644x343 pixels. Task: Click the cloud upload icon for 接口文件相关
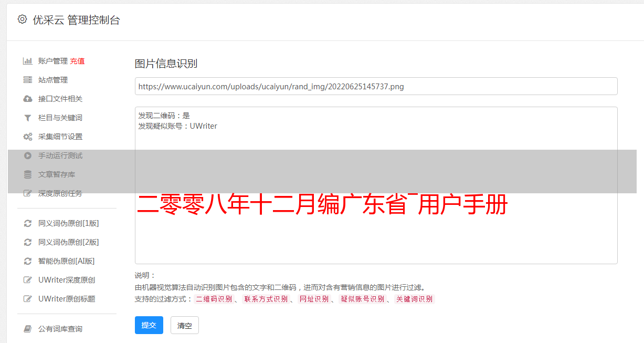click(28, 99)
